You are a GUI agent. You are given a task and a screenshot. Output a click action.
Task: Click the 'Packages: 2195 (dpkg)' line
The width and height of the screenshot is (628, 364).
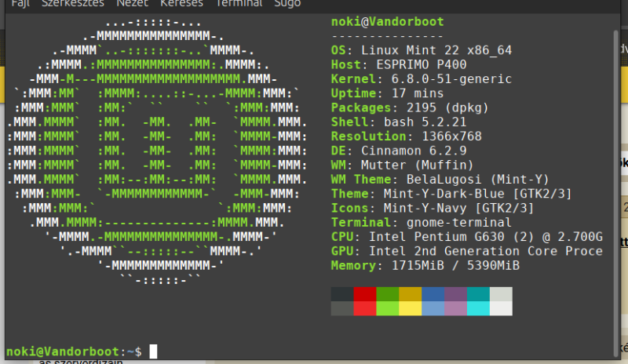pyautogui.click(x=410, y=108)
